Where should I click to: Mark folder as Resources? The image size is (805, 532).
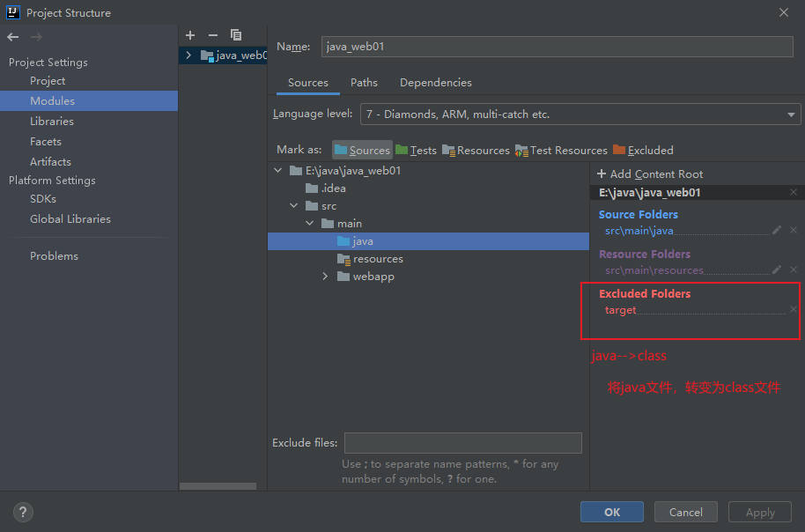476,150
